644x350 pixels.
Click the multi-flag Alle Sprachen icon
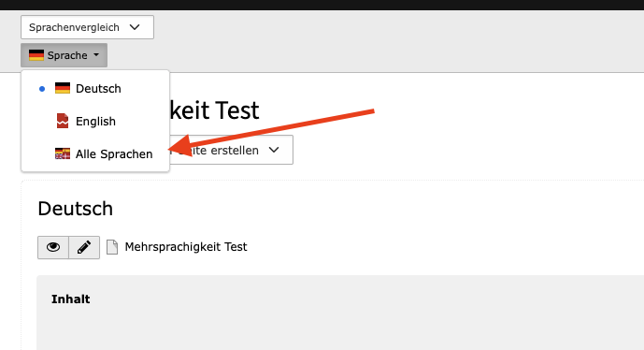pyautogui.click(x=63, y=153)
